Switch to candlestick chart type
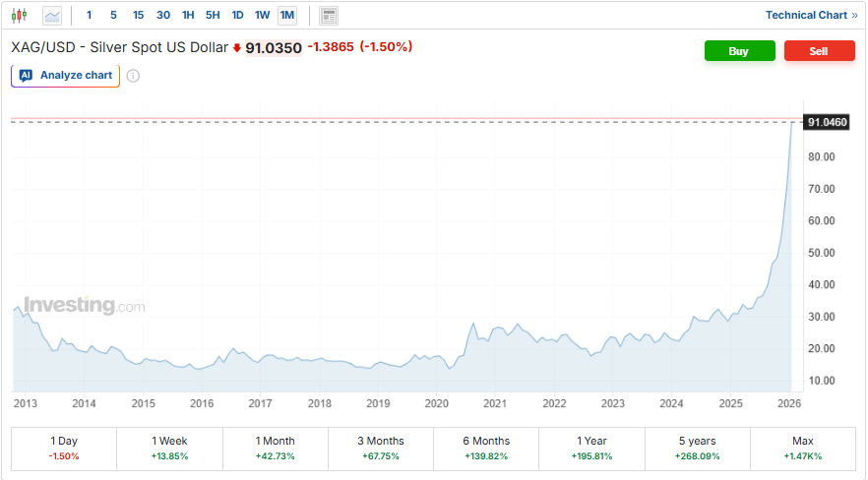This screenshot has height=480, width=868. 20,16
